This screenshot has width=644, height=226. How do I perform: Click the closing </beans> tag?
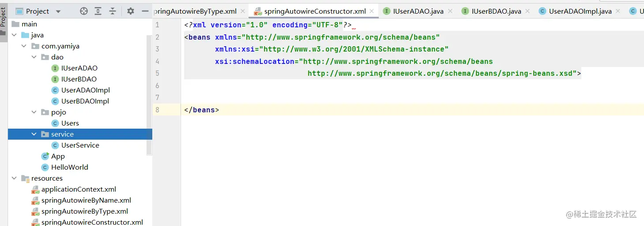click(x=202, y=110)
